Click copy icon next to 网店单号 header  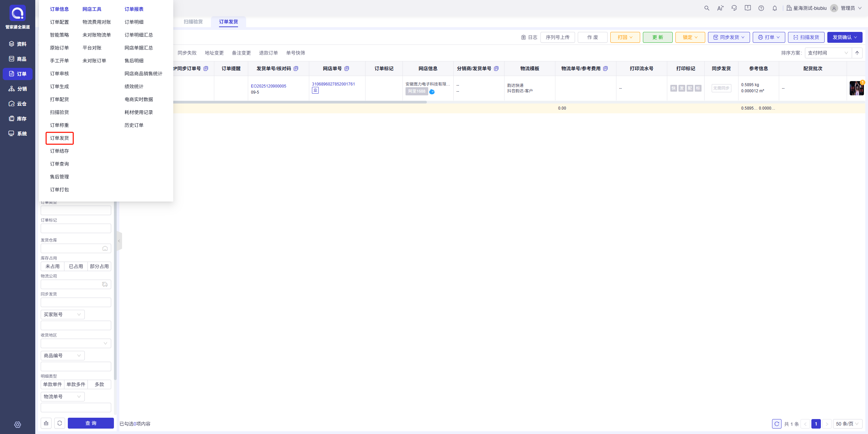coord(347,69)
